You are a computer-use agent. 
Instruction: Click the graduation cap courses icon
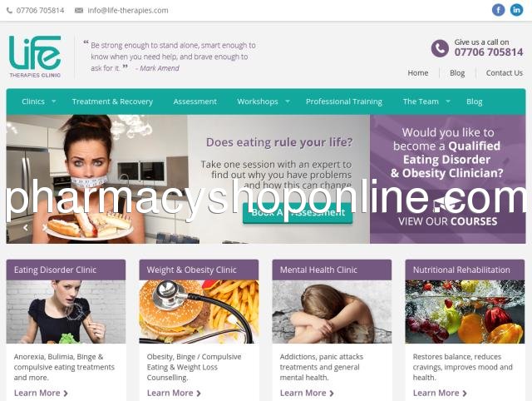tap(447, 203)
